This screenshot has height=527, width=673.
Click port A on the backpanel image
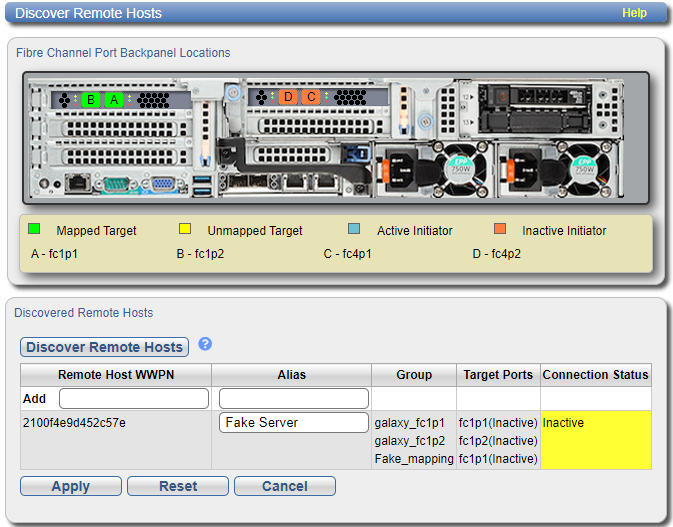(x=115, y=100)
